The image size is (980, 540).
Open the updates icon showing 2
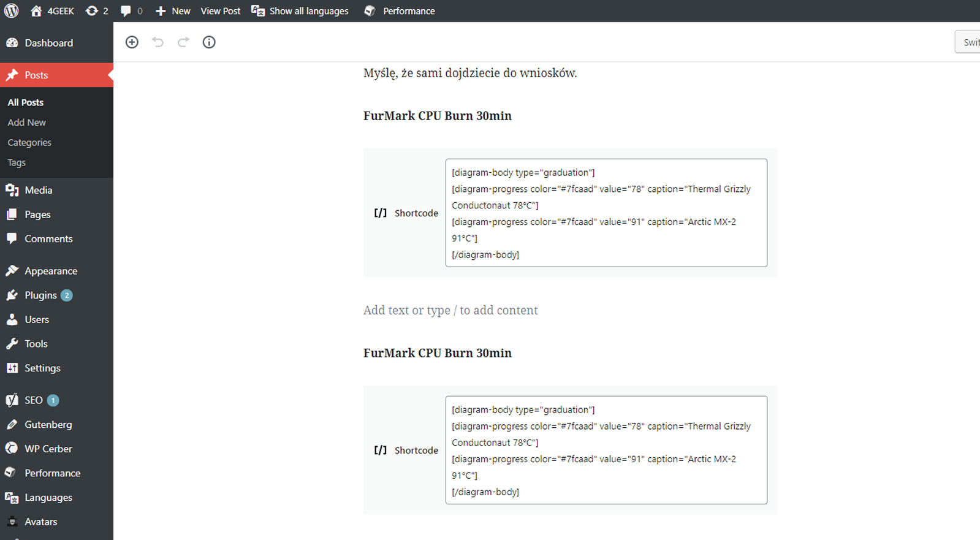[97, 11]
